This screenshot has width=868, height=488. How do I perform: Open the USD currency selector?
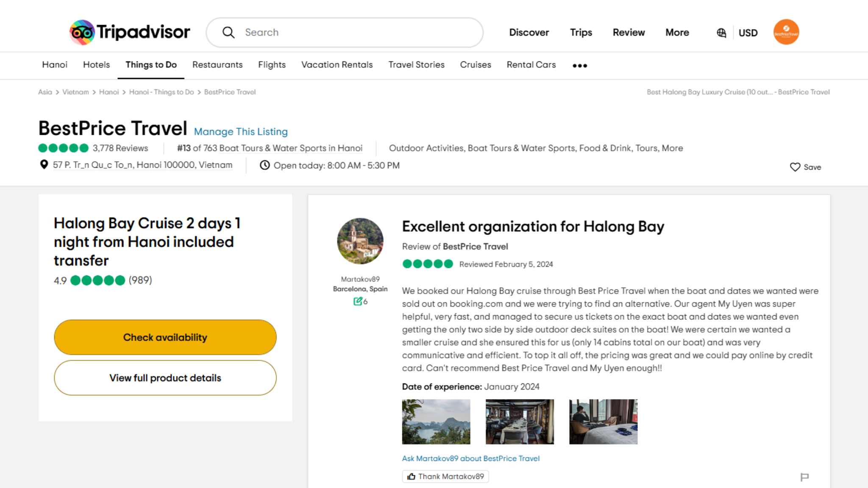tap(748, 33)
